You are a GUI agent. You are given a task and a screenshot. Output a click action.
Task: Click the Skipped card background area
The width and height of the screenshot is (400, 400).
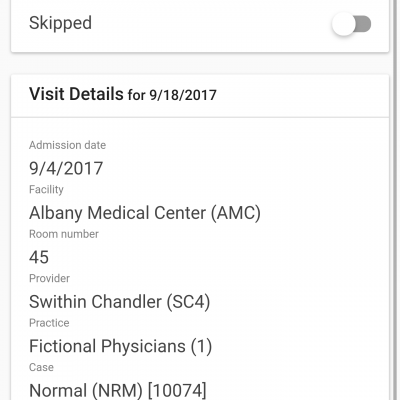point(200,24)
